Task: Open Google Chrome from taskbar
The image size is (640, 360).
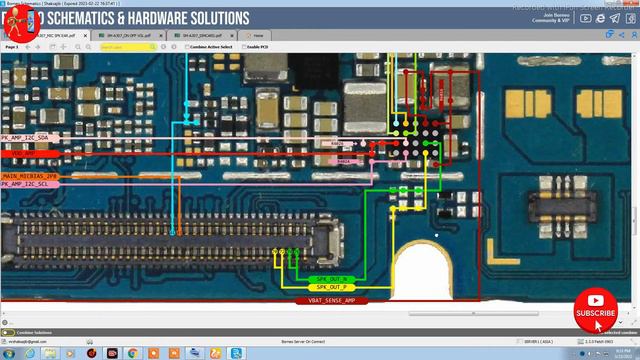Action: (132, 353)
